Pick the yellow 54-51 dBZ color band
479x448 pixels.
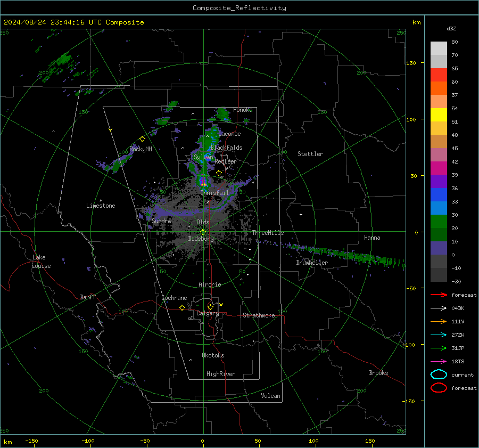click(x=439, y=115)
